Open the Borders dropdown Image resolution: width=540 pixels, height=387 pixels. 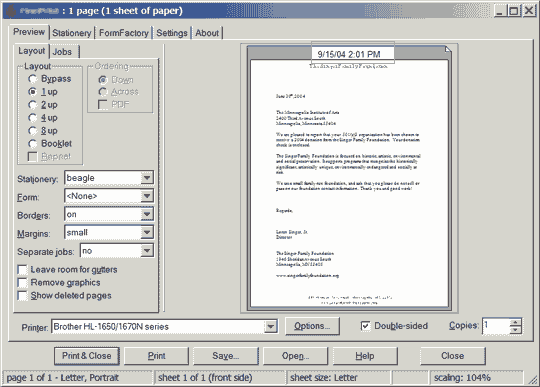click(109, 214)
